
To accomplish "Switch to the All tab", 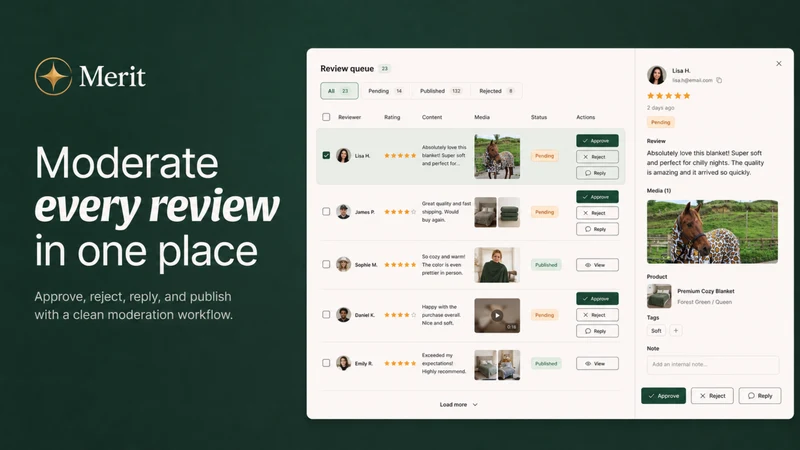I will coord(339,91).
